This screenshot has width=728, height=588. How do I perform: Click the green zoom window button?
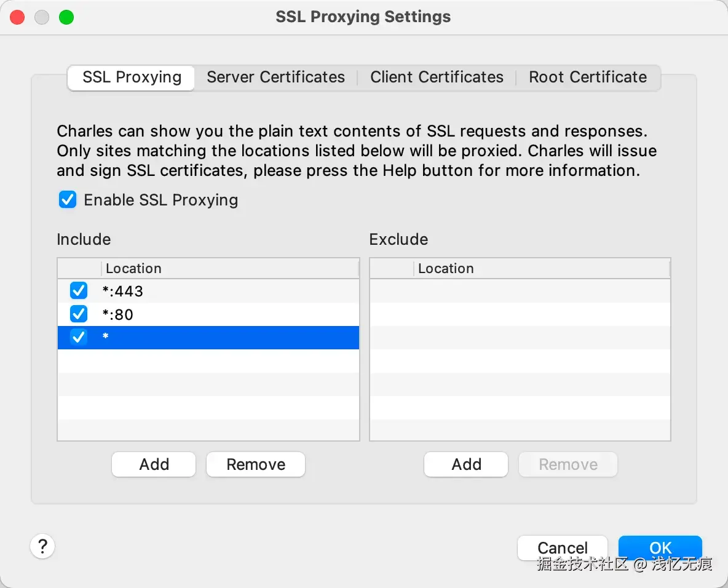coord(66,17)
